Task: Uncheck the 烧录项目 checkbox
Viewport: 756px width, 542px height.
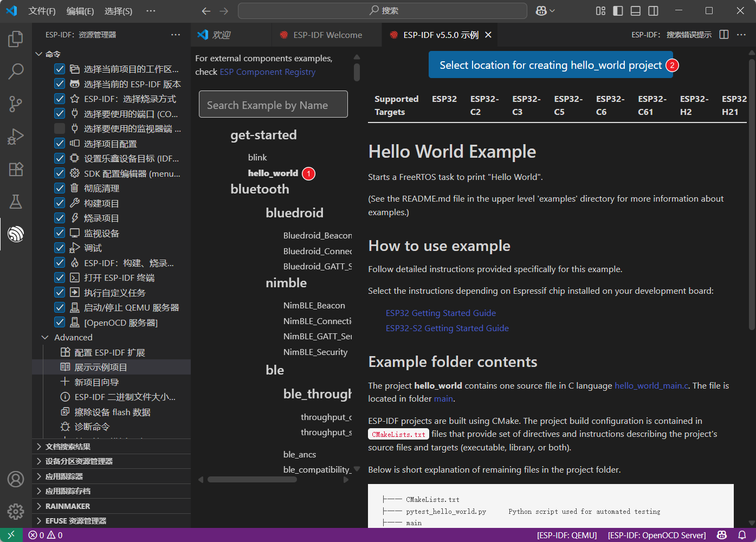Action: click(60, 218)
